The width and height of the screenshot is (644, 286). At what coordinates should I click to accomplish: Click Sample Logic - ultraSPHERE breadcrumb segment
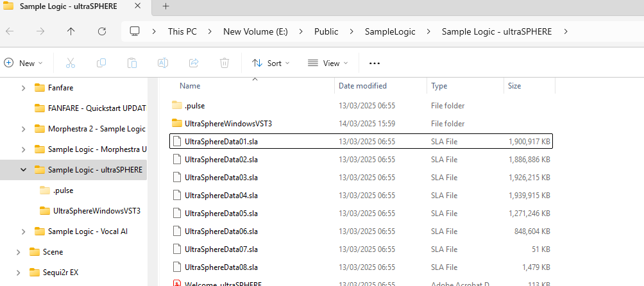[496, 31]
